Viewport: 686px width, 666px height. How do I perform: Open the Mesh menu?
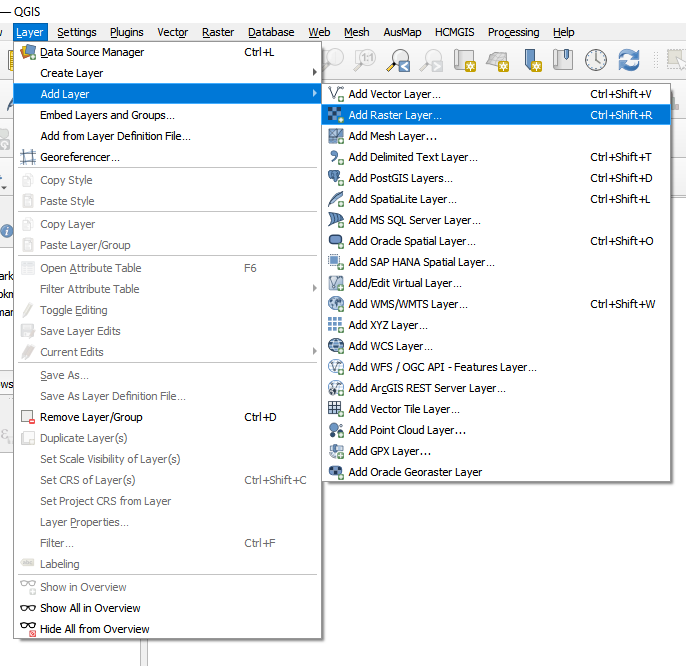(x=357, y=32)
